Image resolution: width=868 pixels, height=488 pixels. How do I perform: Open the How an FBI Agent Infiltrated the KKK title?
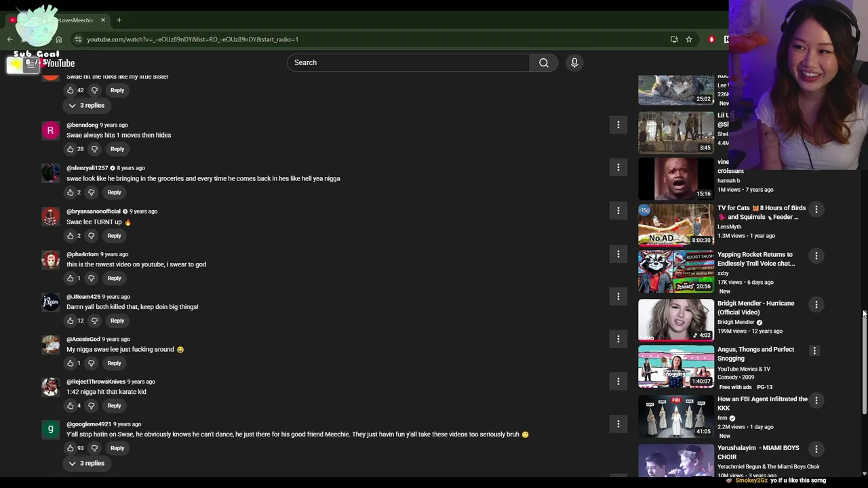tap(762, 403)
